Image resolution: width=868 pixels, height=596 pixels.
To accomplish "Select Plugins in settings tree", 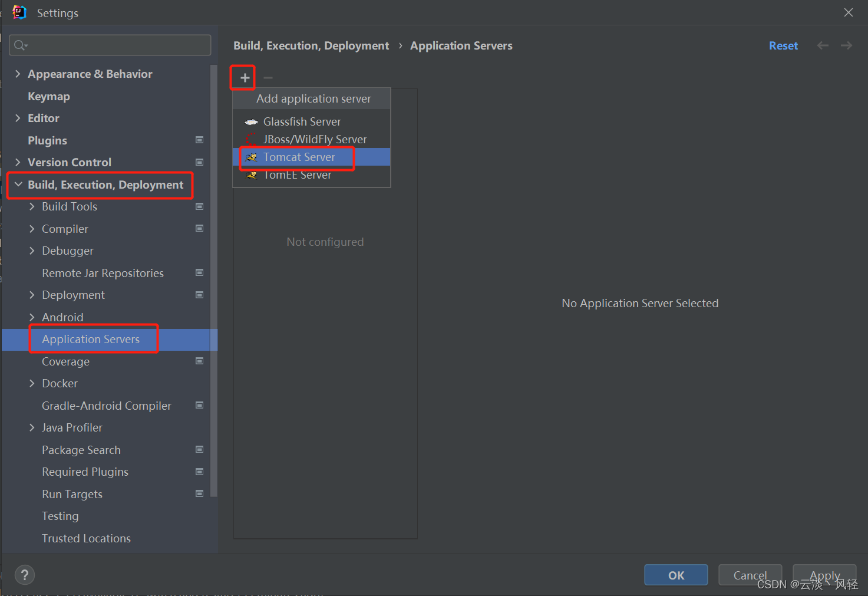I will click(47, 140).
